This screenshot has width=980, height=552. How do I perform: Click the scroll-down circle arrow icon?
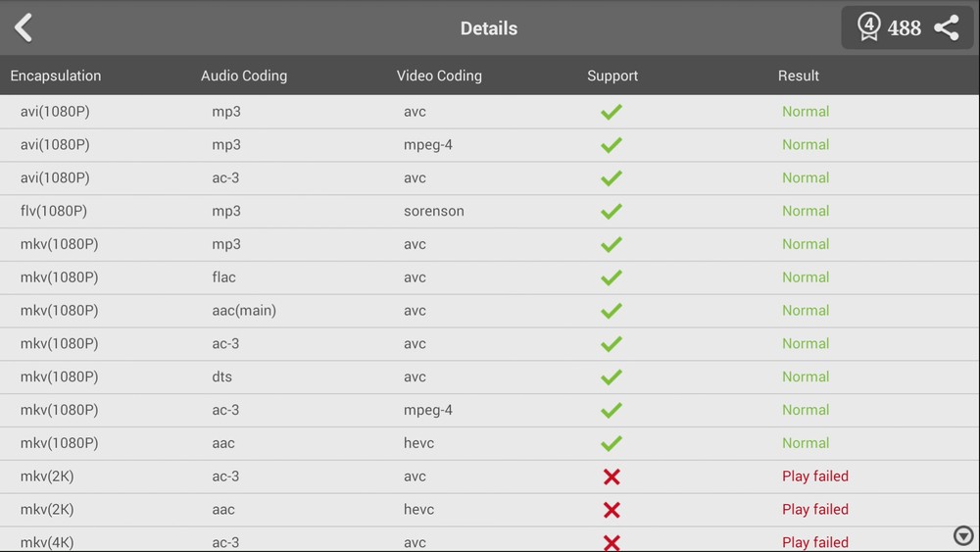tap(963, 535)
